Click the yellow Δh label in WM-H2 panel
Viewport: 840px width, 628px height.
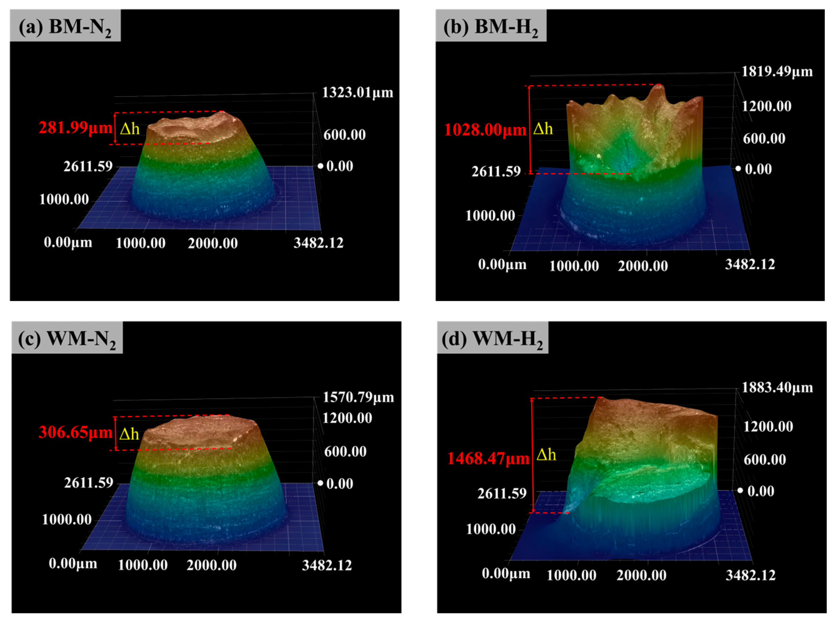546,454
